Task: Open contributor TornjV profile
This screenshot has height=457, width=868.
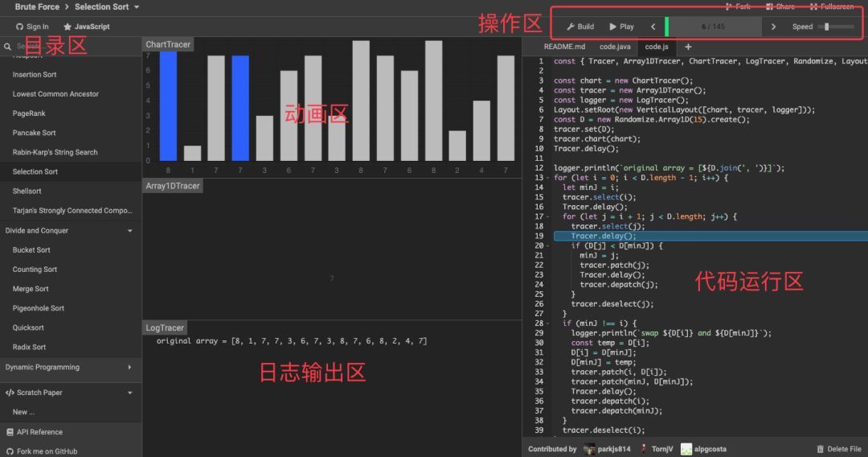Action: [x=657, y=449]
